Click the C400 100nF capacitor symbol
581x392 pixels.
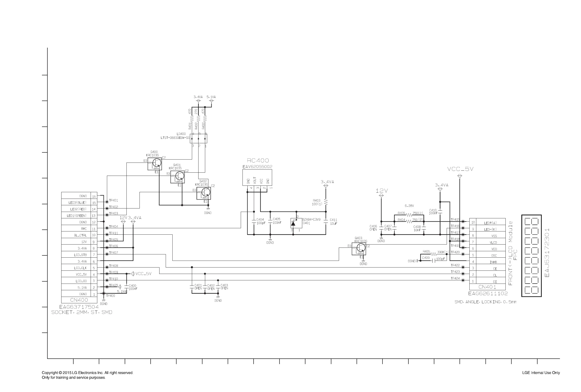126,287
